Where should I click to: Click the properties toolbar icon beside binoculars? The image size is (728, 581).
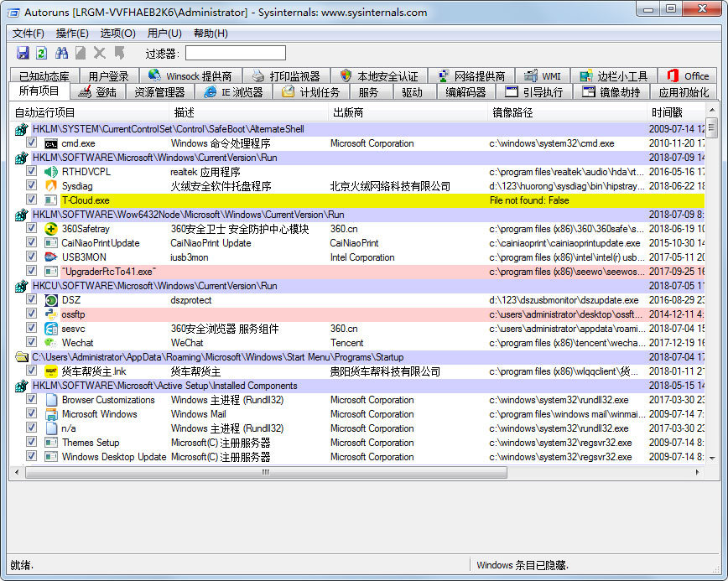[x=81, y=53]
